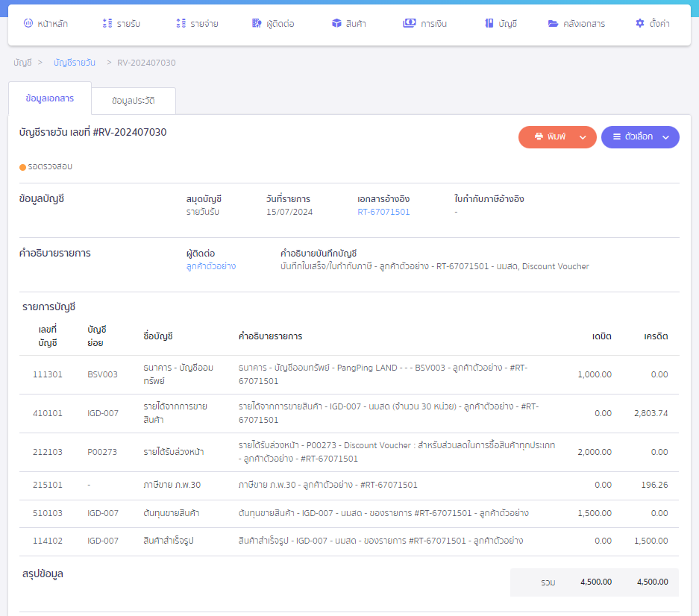This screenshot has width=699, height=616.
Task: Open the รายรับ menu
Action: (x=122, y=24)
